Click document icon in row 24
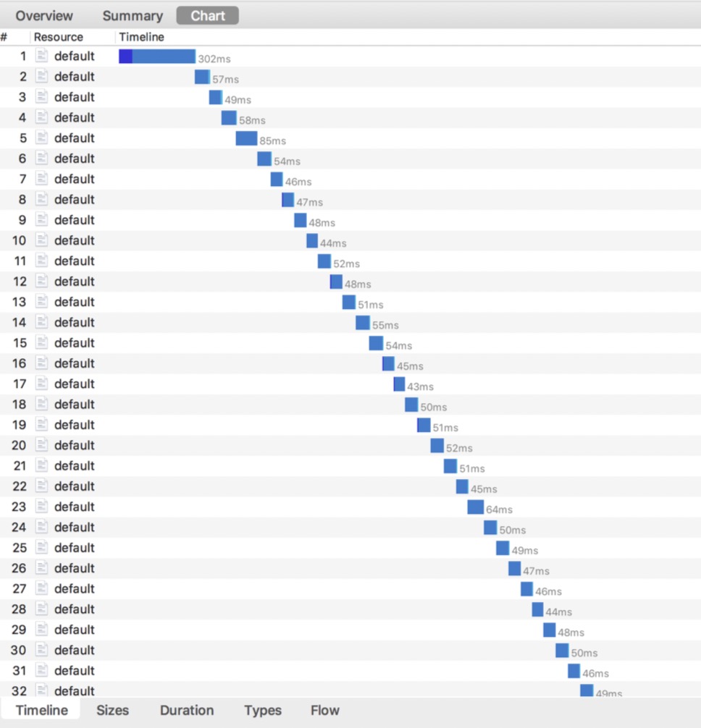The image size is (701, 728). tap(42, 527)
